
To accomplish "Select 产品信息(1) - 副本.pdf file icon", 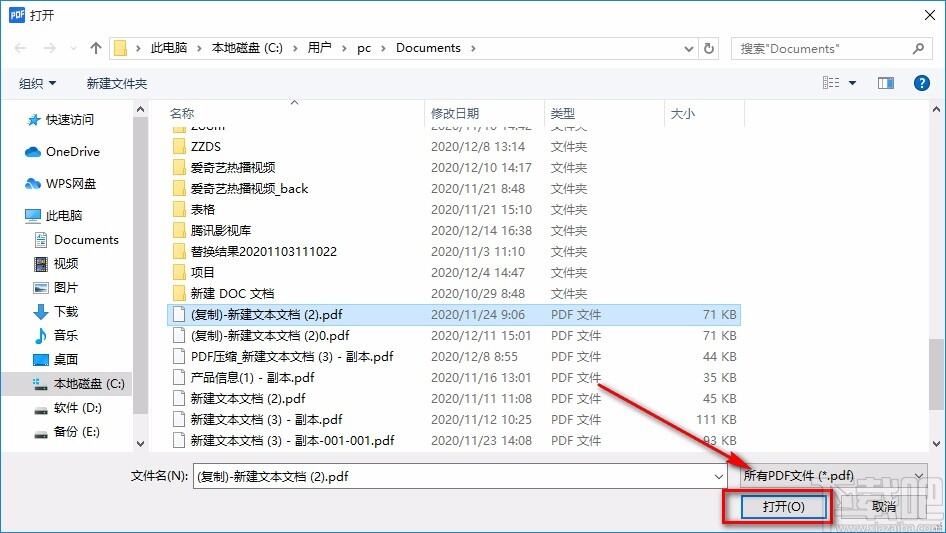I will coord(179,377).
